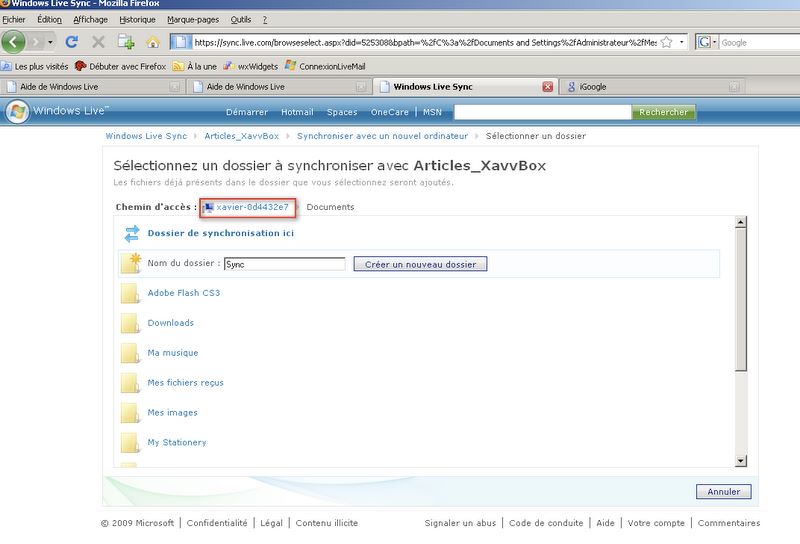
Task: Click the Nom du dossier text field
Action: 285,264
